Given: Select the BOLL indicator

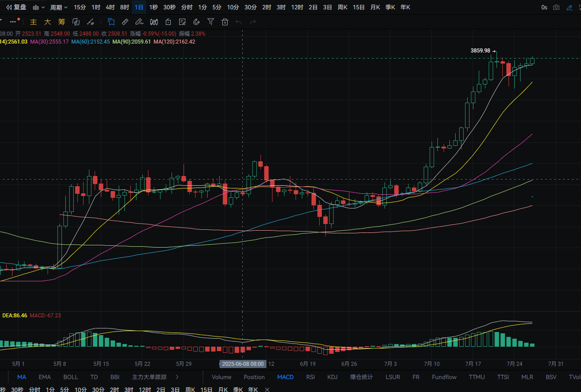Looking at the screenshot, I should pyautogui.click(x=71, y=377).
